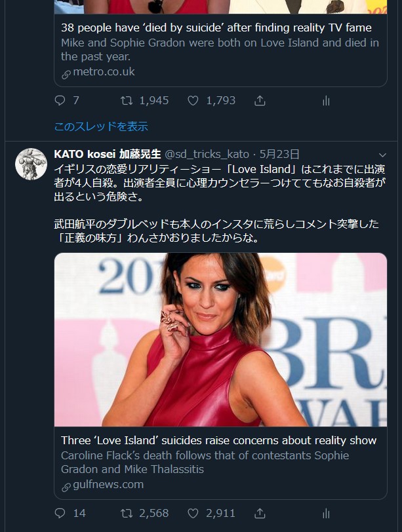Open the @sd_tricks_kato handle
This screenshot has width=402, height=532.
pyautogui.click(x=207, y=155)
